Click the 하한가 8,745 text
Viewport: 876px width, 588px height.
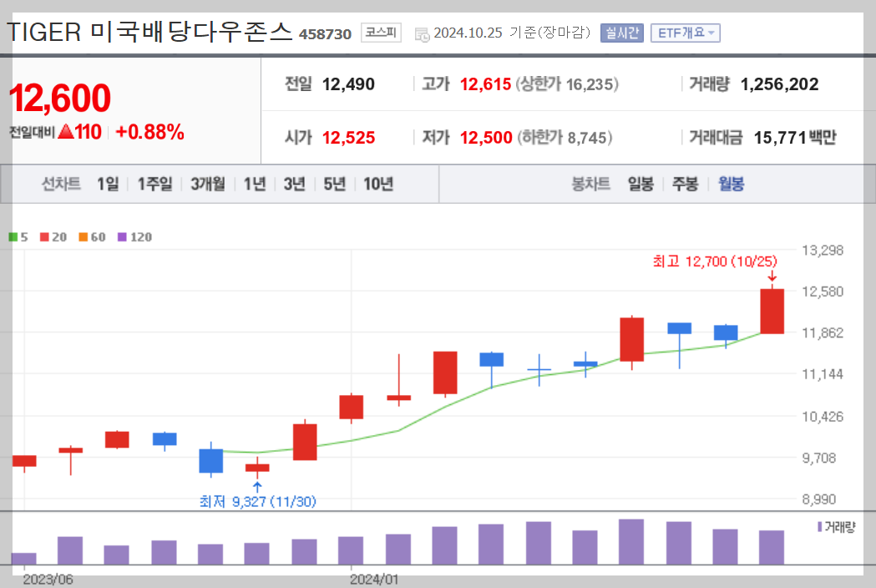(565, 138)
